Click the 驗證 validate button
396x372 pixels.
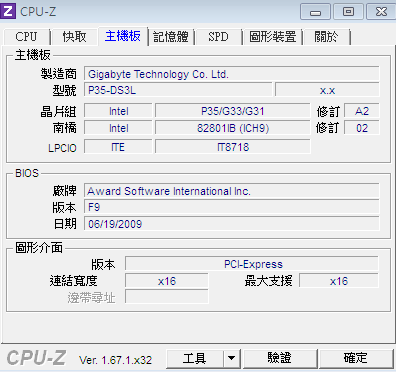click(x=280, y=359)
